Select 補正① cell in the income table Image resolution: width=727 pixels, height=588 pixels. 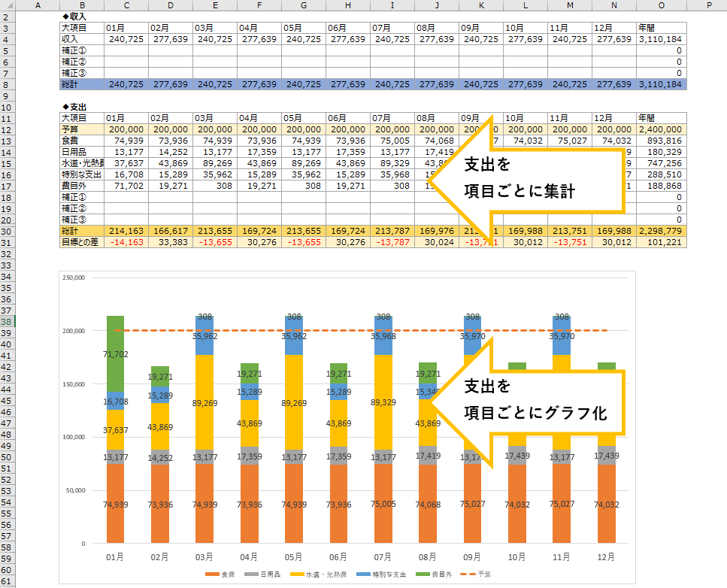(x=82, y=50)
